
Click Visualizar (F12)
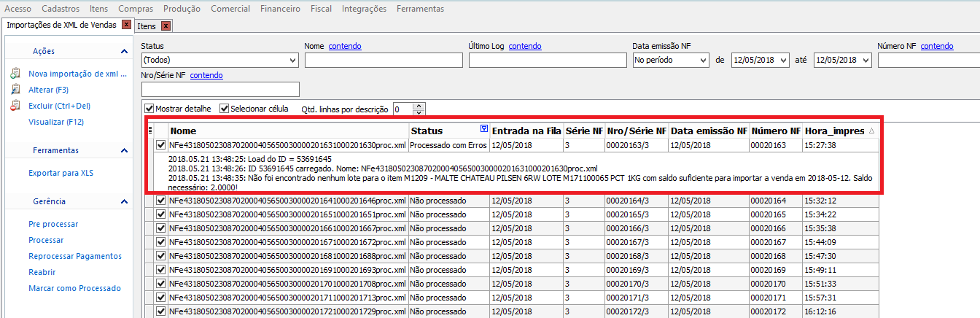click(x=55, y=122)
